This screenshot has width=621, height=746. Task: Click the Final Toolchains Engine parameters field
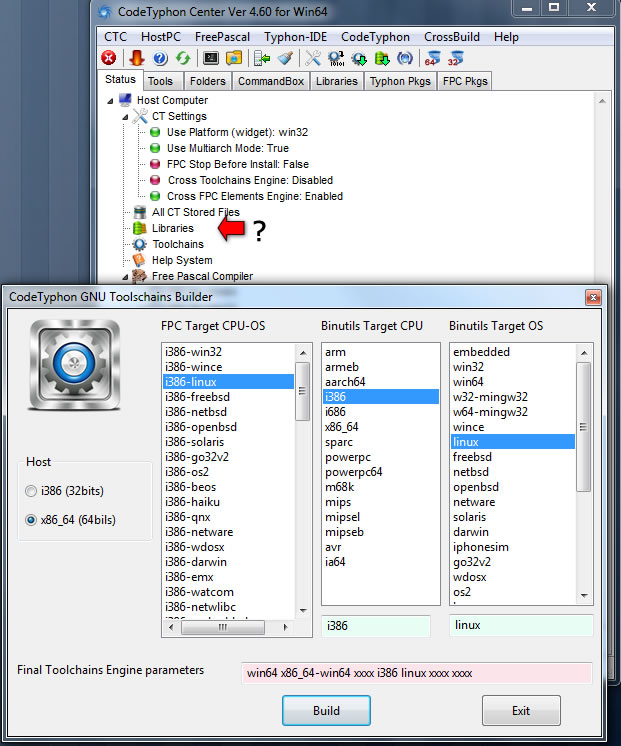[x=416, y=673]
